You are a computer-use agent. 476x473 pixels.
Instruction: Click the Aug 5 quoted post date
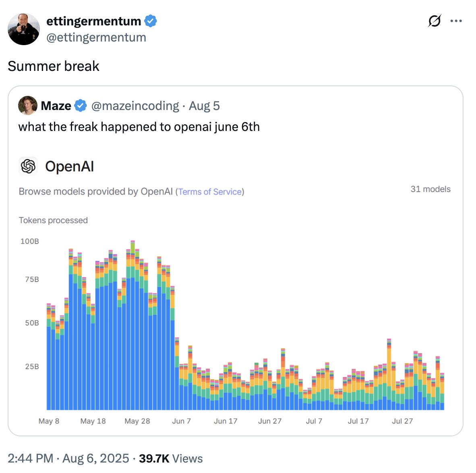[x=204, y=106]
